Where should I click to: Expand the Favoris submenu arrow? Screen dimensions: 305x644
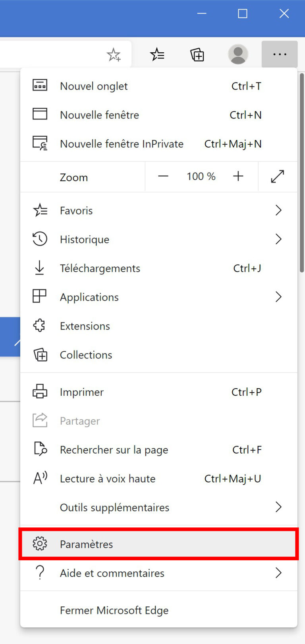[x=278, y=210]
